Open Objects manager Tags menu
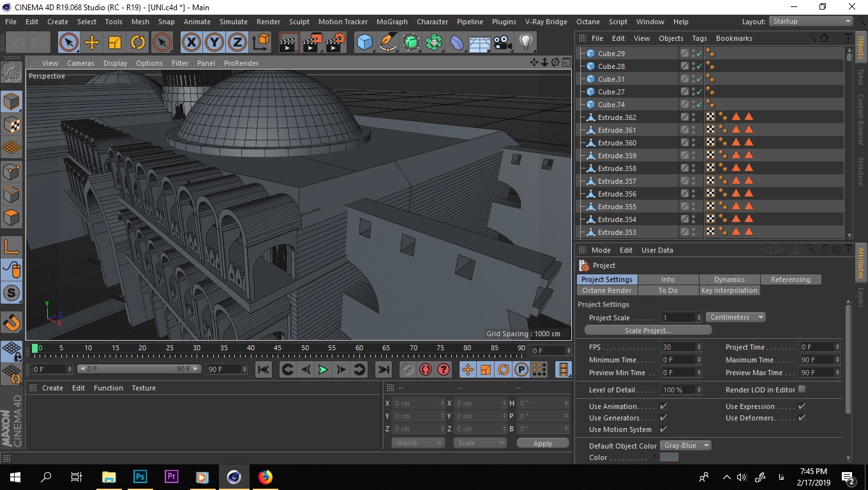Viewport: 868px width, 490px height. coord(700,38)
